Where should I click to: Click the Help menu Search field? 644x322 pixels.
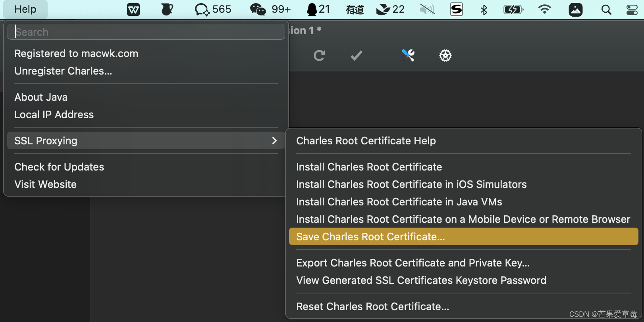coord(146,32)
